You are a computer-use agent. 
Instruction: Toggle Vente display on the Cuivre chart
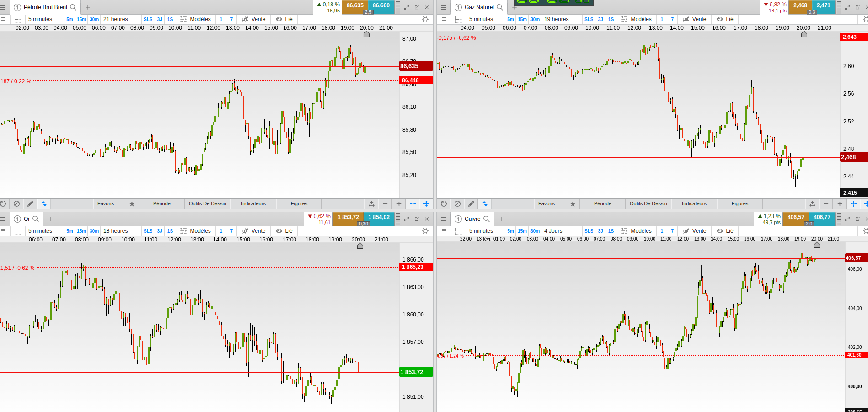click(694, 231)
